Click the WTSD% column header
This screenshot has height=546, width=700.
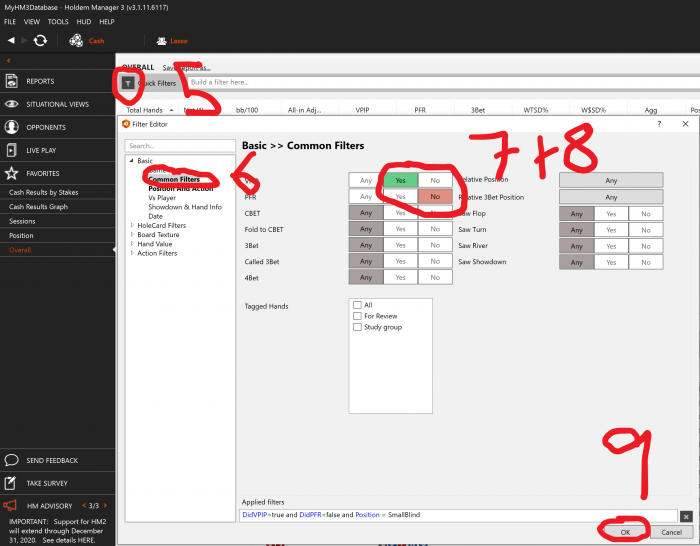tap(536, 110)
